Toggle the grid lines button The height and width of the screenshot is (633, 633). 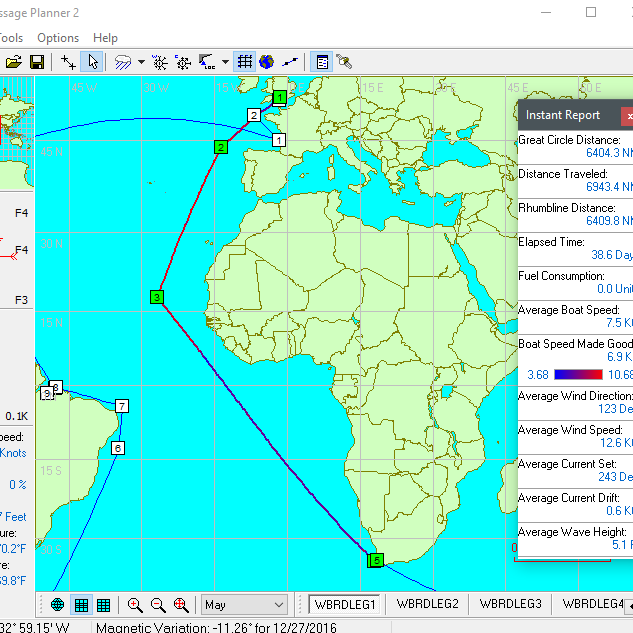coord(244,62)
